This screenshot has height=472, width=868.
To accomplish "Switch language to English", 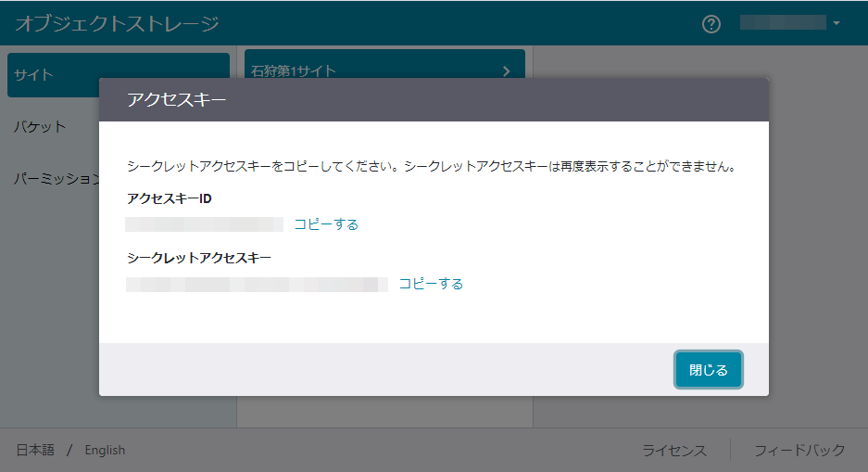I will click(x=105, y=450).
